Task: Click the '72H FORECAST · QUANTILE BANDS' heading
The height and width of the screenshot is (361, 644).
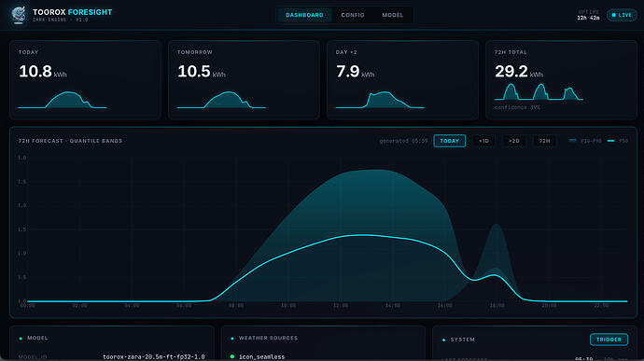Action: coord(70,141)
